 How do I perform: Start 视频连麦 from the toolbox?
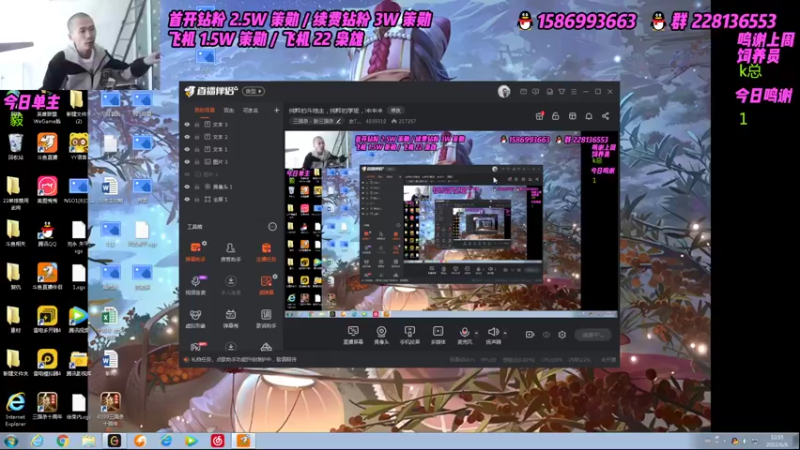click(x=195, y=285)
